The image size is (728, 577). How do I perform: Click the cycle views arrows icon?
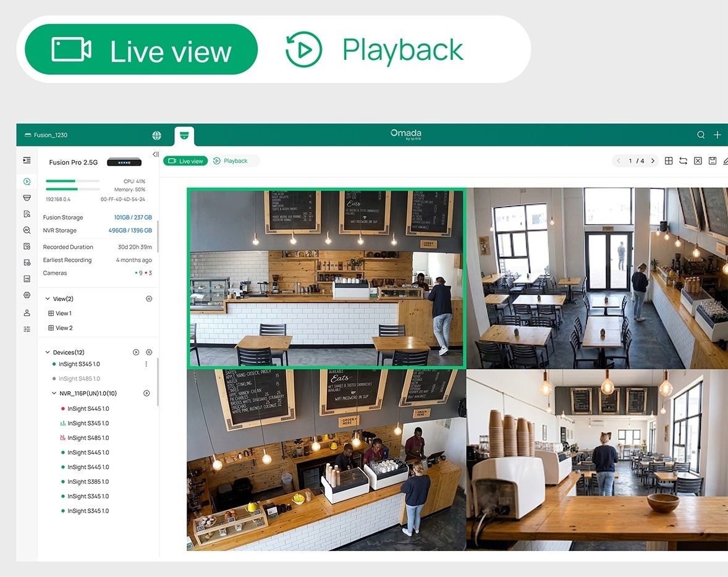pyautogui.click(x=683, y=161)
